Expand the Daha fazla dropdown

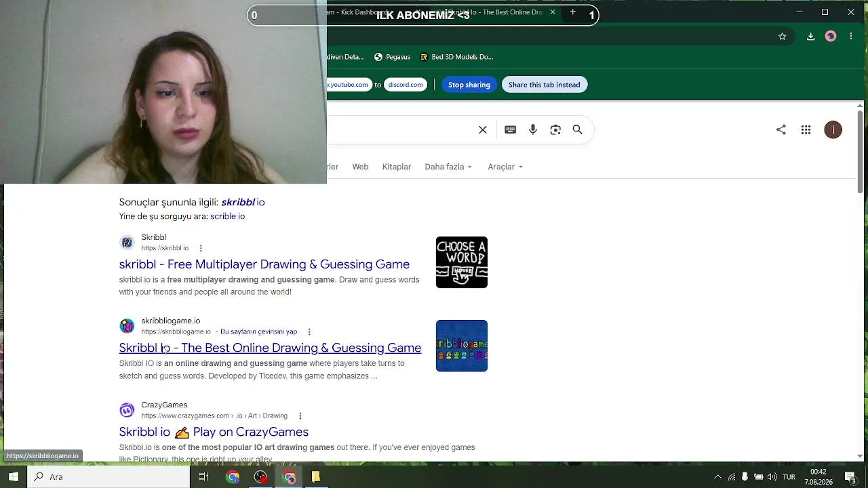448,167
